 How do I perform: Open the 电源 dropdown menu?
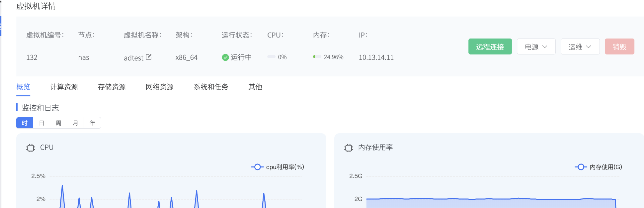pyautogui.click(x=536, y=47)
